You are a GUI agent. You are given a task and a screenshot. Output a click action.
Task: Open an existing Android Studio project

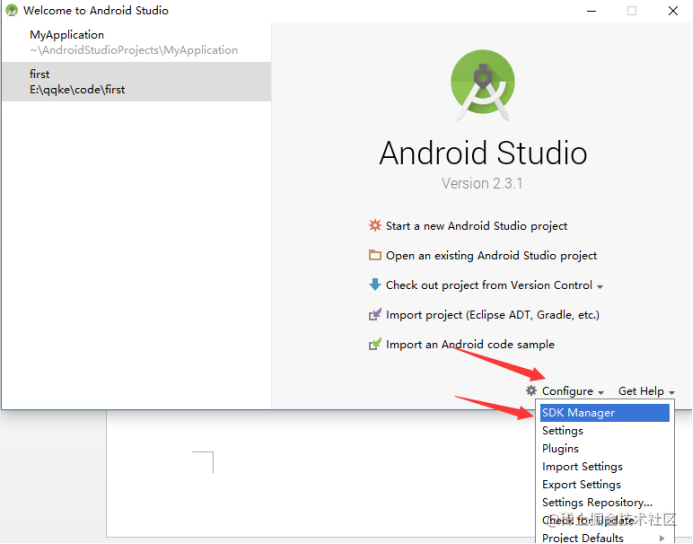(491, 255)
